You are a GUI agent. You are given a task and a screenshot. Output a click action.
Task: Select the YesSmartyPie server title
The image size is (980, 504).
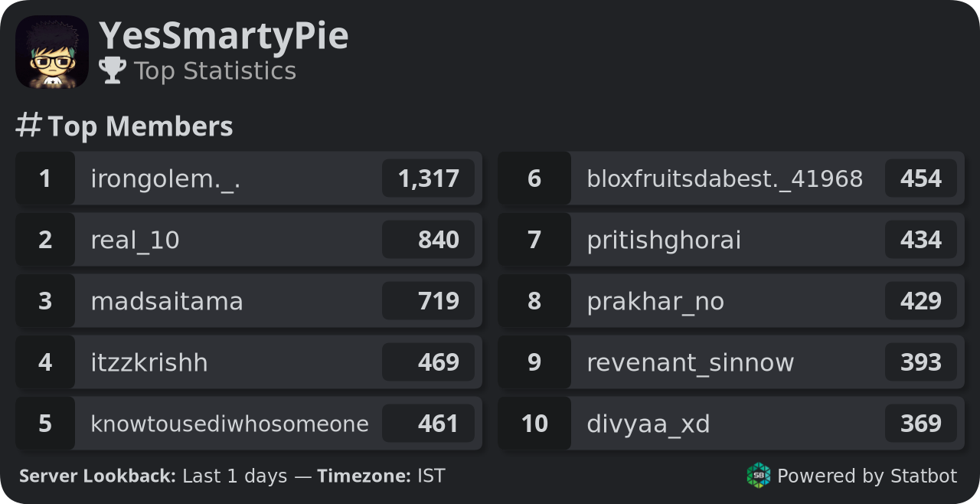pos(224,36)
